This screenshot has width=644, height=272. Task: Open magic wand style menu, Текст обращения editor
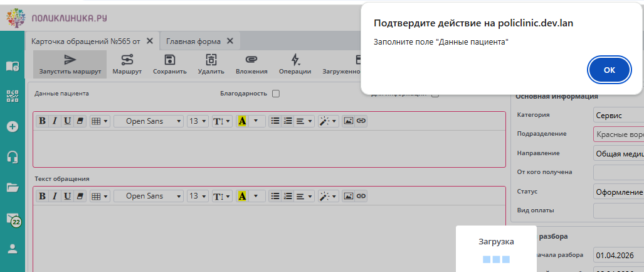[x=328, y=196]
